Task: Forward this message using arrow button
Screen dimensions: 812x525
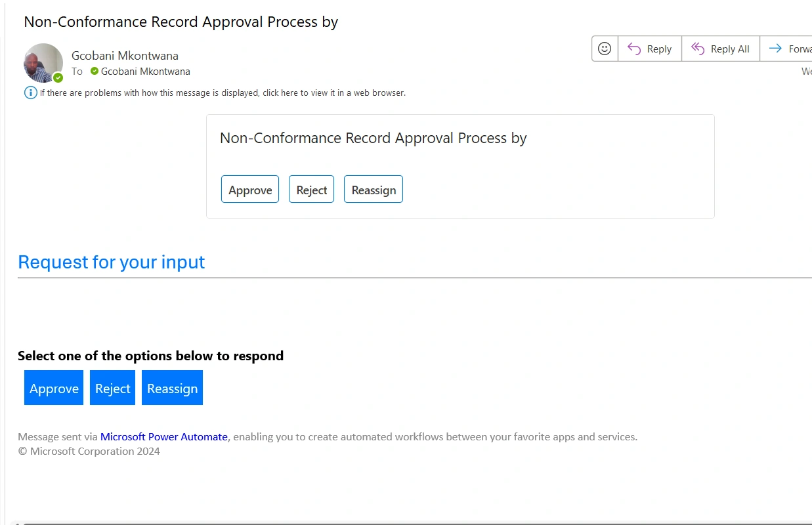Action: tap(786, 49)
